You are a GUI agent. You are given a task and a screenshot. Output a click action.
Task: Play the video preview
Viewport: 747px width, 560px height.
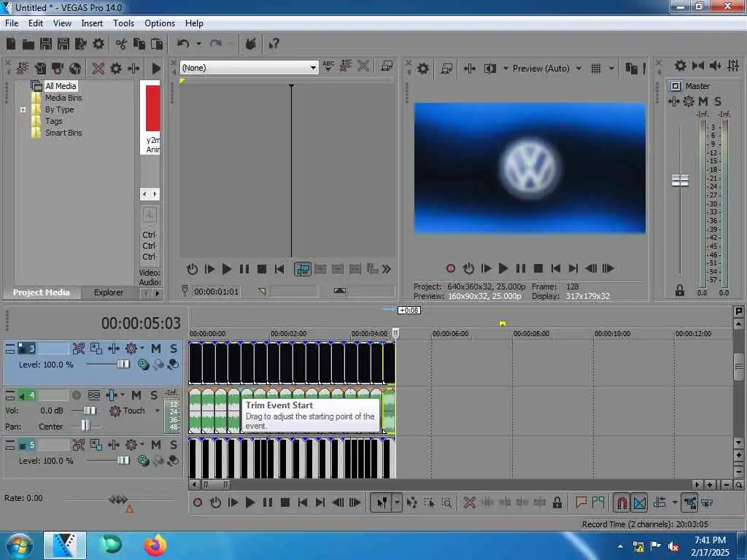[x=503, y=268]
